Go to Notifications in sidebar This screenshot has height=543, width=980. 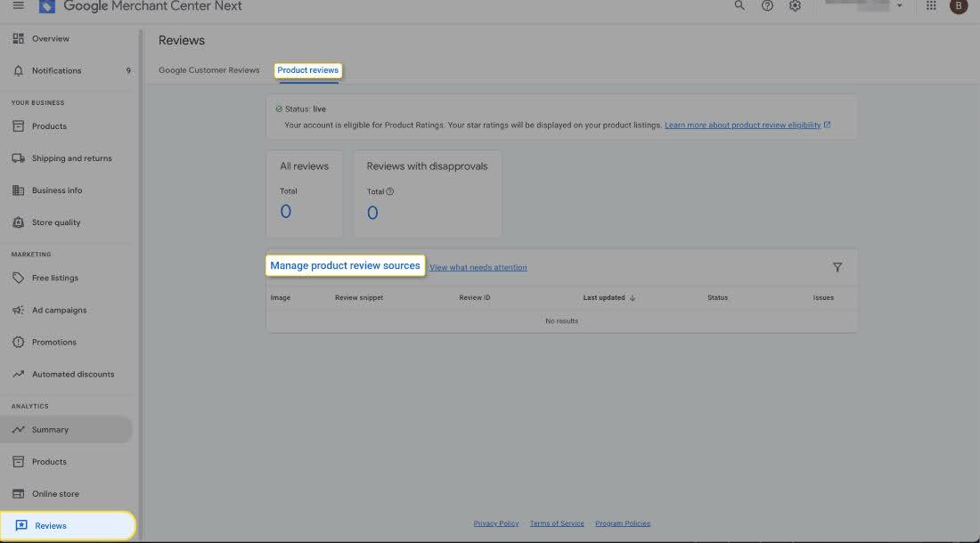[x=56, y=70]
